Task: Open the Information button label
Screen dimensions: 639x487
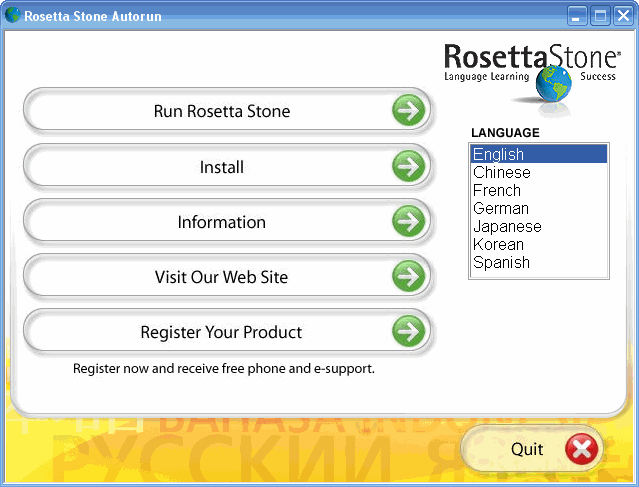Action: (222, 222)
